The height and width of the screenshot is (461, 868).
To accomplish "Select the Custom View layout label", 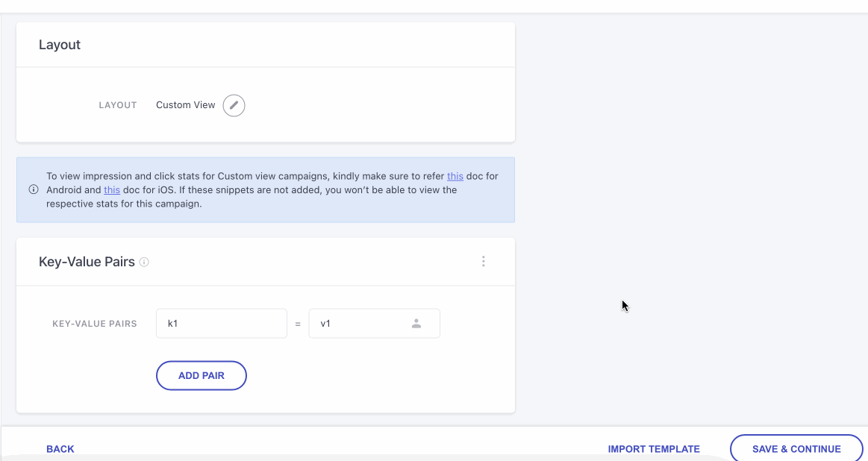I will coord(185,105).
